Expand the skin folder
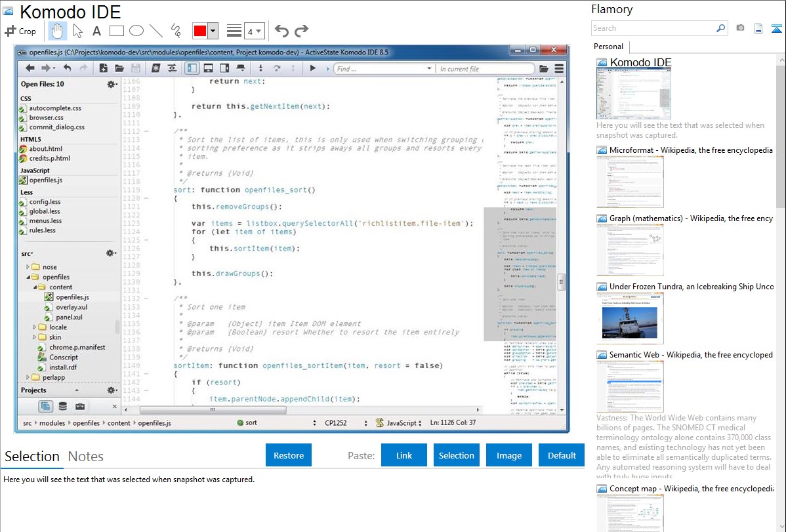The width and height of the screenshot is (786, 532). pos(35,337)
